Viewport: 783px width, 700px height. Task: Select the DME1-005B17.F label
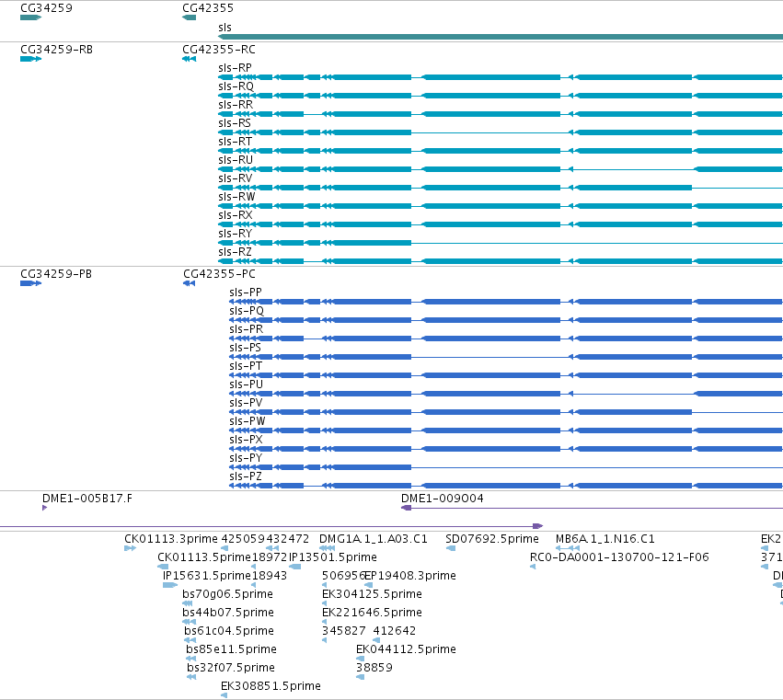coord(87,499)
